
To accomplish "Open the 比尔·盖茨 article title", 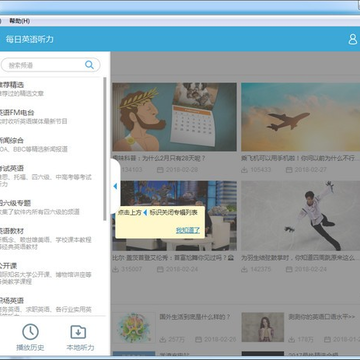I will coord(173,258).
